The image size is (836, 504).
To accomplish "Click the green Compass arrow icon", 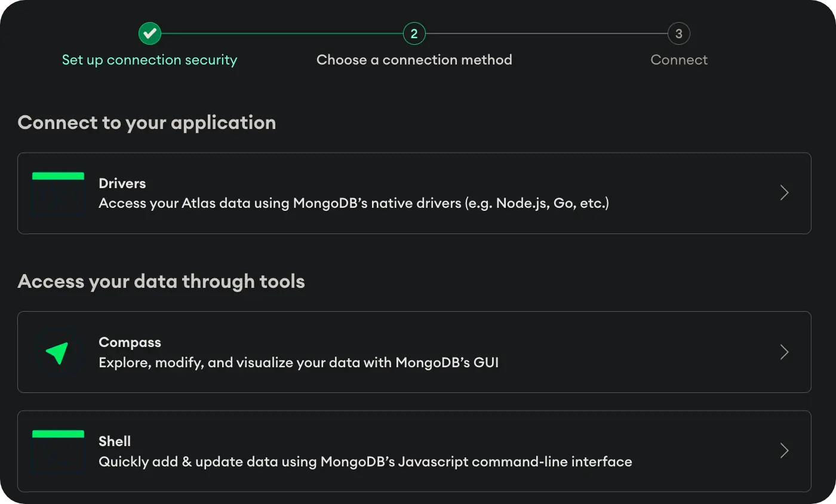I will [58, 352].
